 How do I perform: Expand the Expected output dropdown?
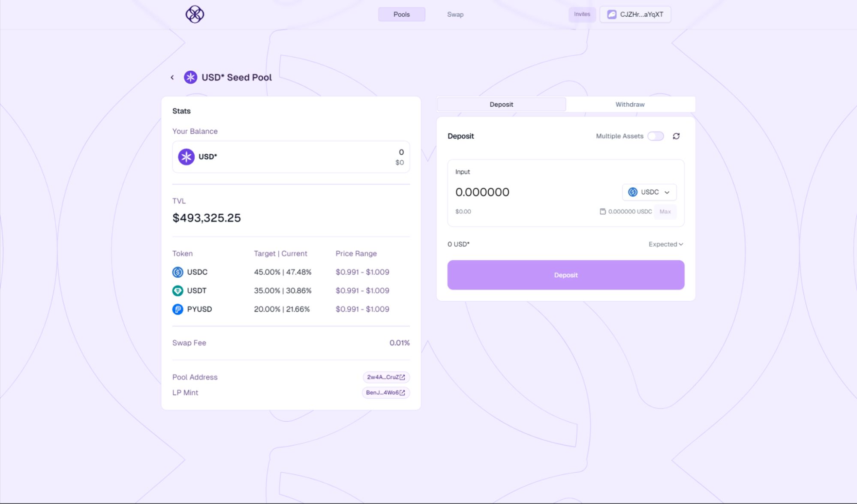click(x=665, y=244)
